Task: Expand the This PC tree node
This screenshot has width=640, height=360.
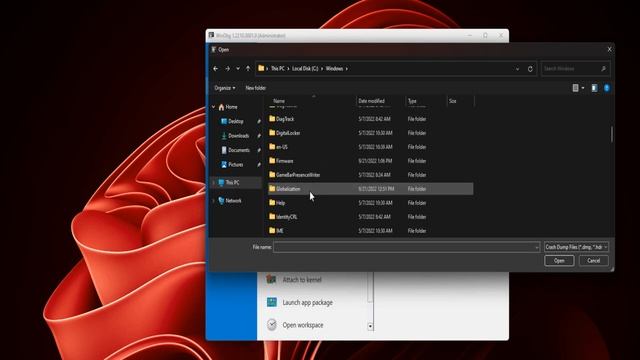Action: tap(213, 182)
